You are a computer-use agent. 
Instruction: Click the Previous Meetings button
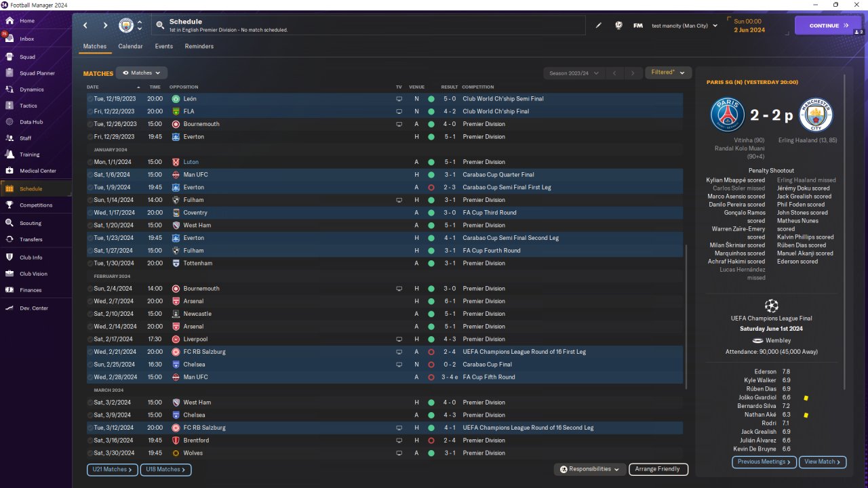[x=764, y=462]
